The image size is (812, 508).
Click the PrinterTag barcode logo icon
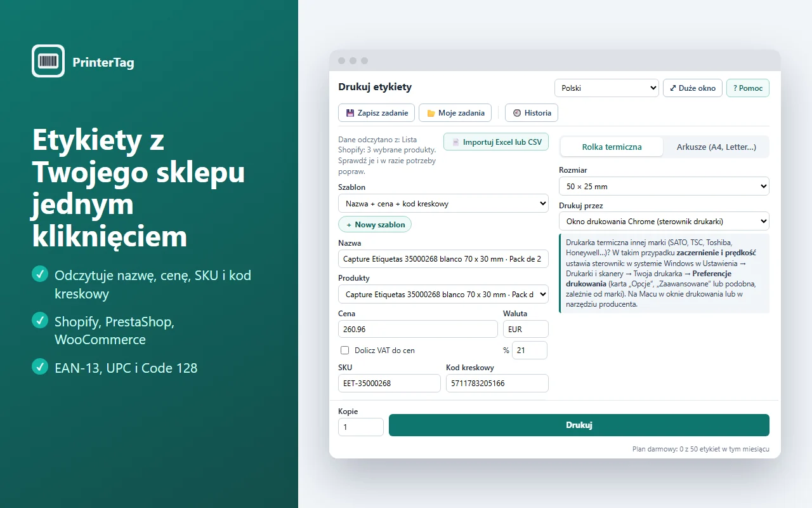click(48, 61)
